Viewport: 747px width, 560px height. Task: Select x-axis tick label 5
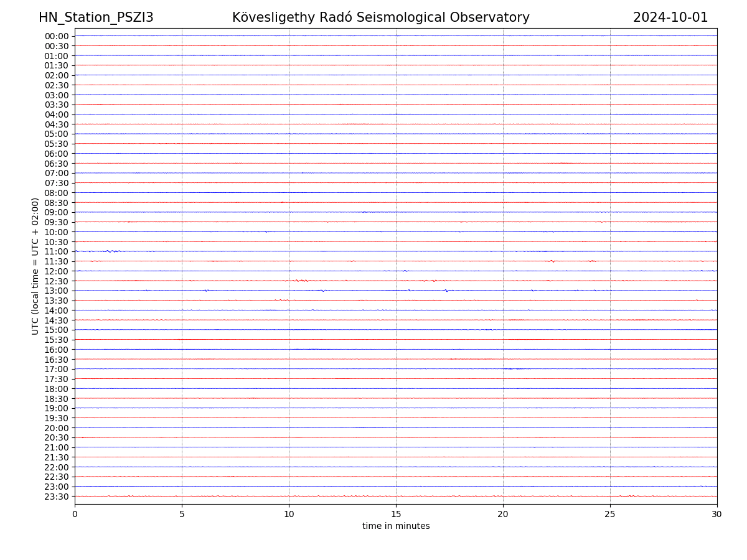(x=182, y=514)
